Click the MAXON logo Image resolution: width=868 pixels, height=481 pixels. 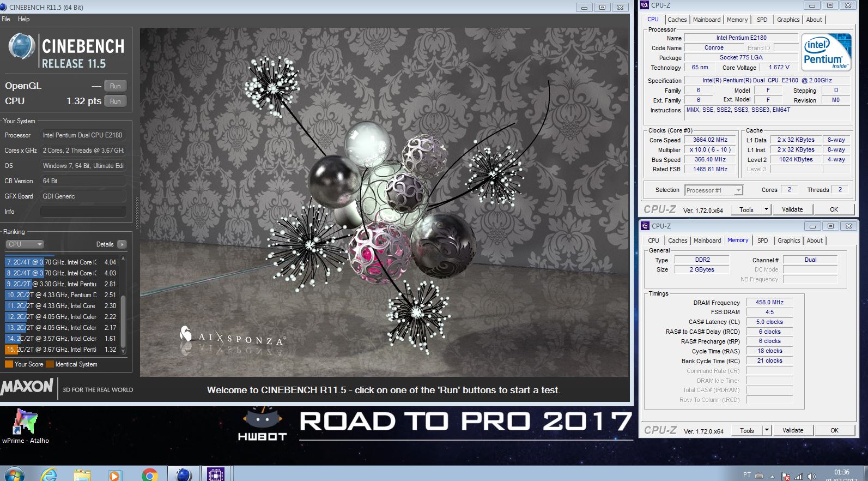point(27,388)
